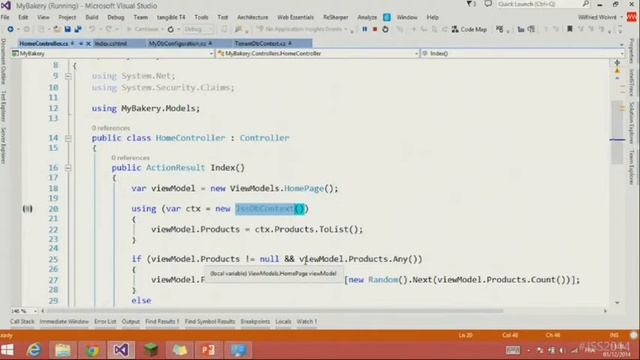Open the Find Results 1 tab
Image resolution: width=640 pixels, height=360 pixels.
[x=162, y=322]
